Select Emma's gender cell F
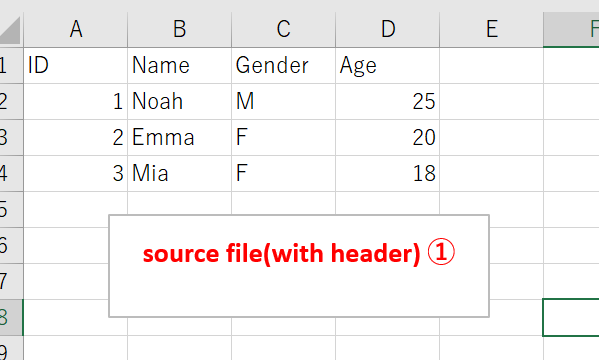 point(283,137)
